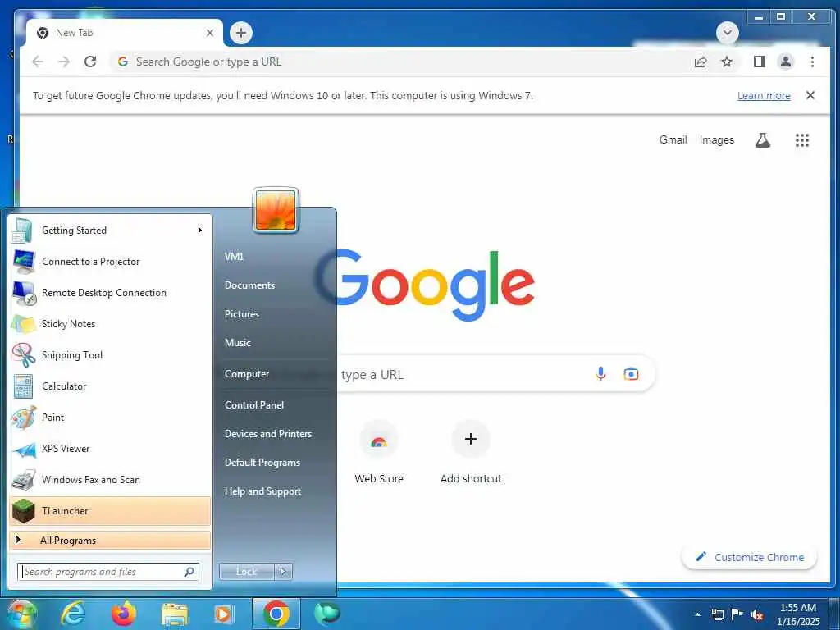Click the muted volume tray icon
Screen dimensions: 840x630
757,614
